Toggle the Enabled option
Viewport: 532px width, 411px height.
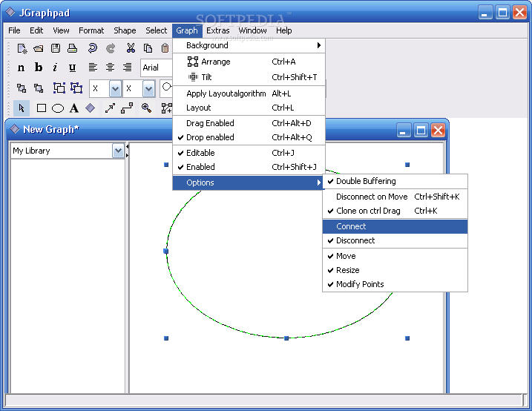(x=249, y=167)
